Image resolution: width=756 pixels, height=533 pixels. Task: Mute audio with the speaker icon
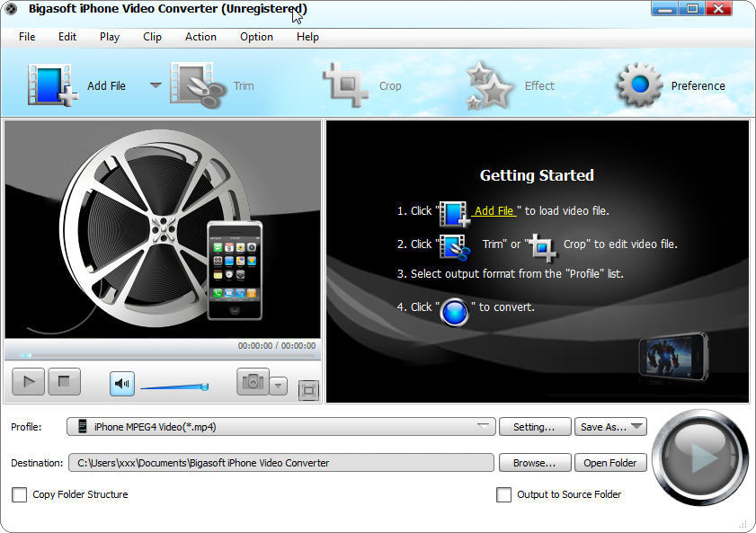[122, 384]
